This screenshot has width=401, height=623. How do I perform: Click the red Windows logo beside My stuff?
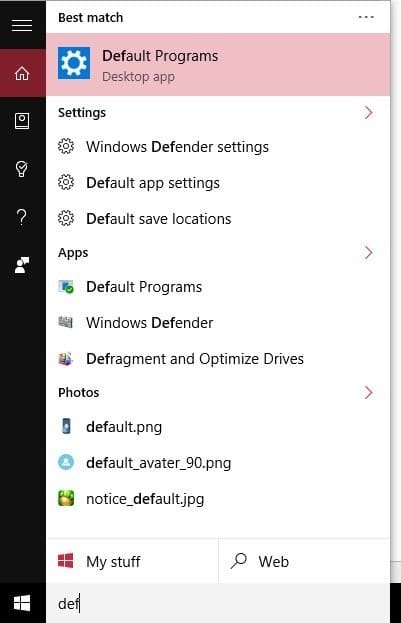click(66, 561)
